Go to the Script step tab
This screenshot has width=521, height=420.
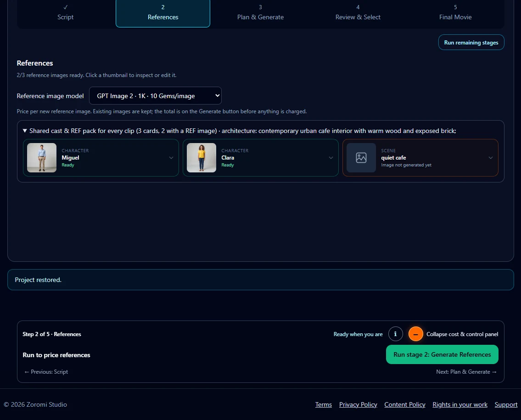point(66,13)
